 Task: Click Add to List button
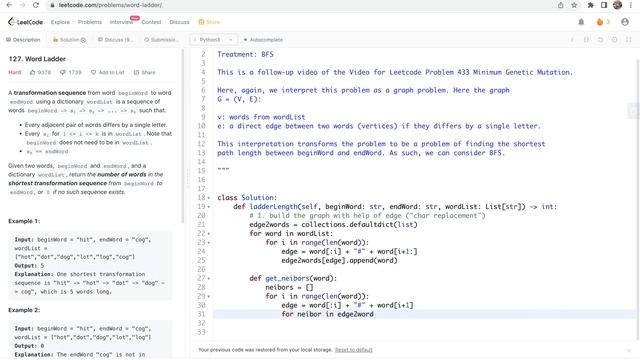(108, 72)
